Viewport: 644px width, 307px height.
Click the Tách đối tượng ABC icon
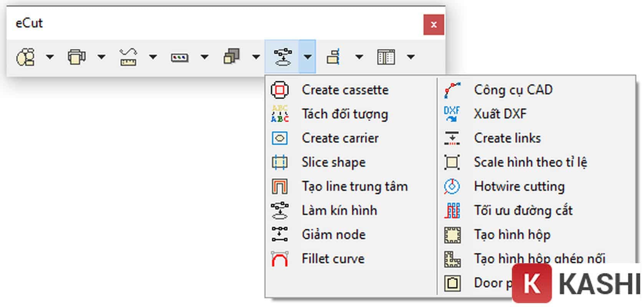coord(280,114)
